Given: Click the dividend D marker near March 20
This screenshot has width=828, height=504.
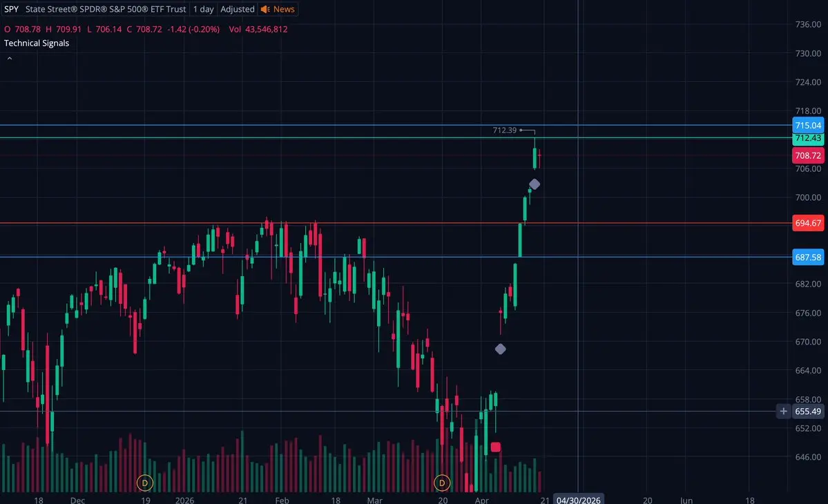Looking at the screenshot, I should point(441,483).
